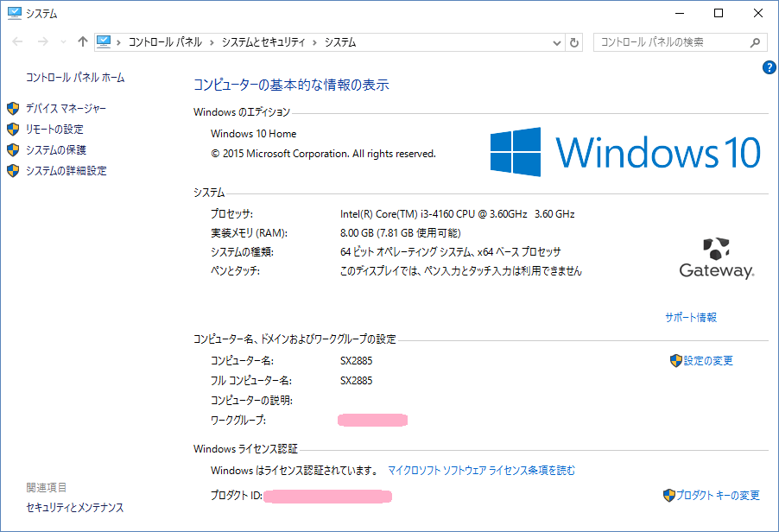Go to Control Panel Home (コントロール パネル ホーム)
The height and width of the screenshot is (532, 779).
click(75, 78)
